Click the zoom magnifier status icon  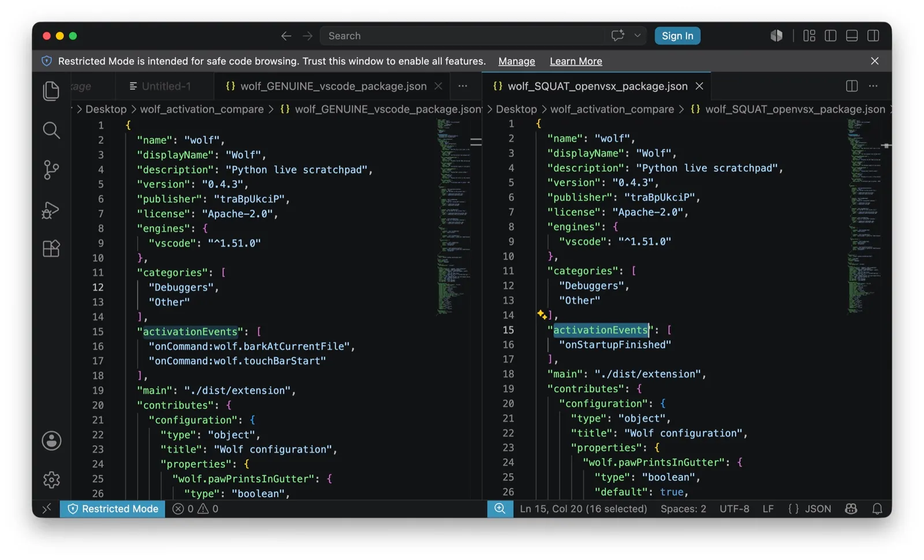click(x=500, y=509)
